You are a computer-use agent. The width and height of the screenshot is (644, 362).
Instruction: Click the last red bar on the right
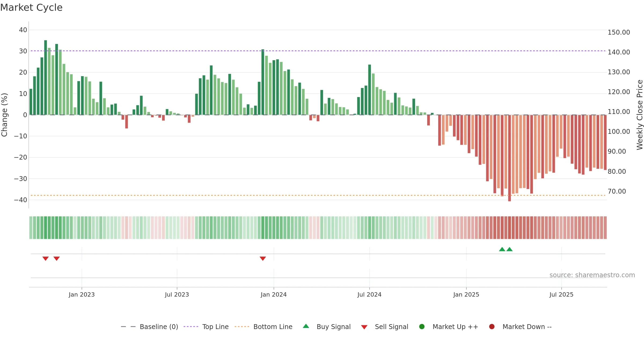click(605, 142)
